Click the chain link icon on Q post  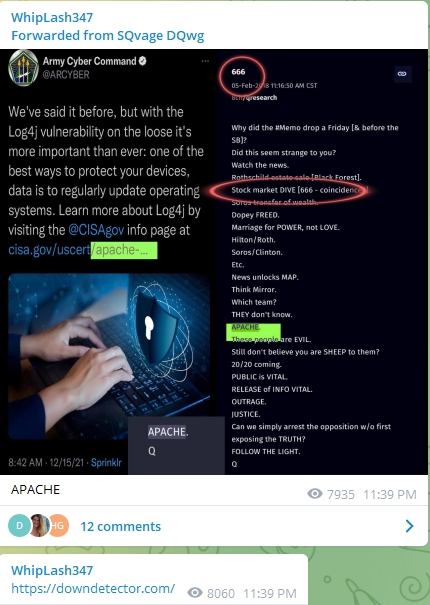[403, 74]
